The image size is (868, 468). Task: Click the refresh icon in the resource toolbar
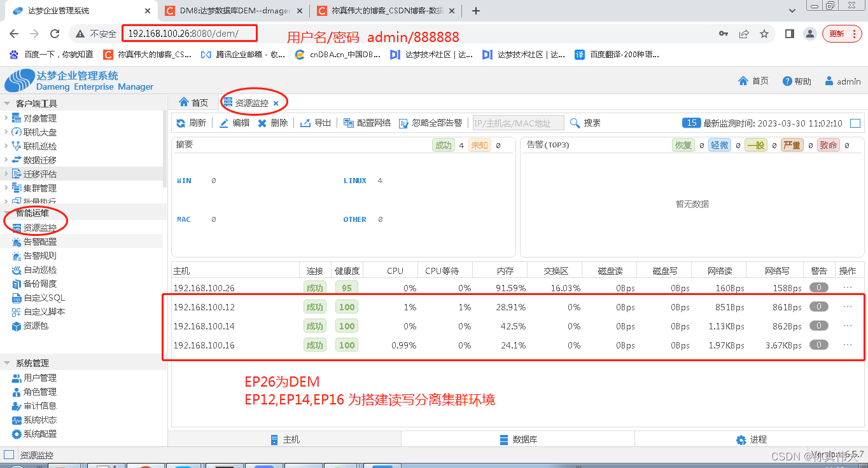pos(181,123)
